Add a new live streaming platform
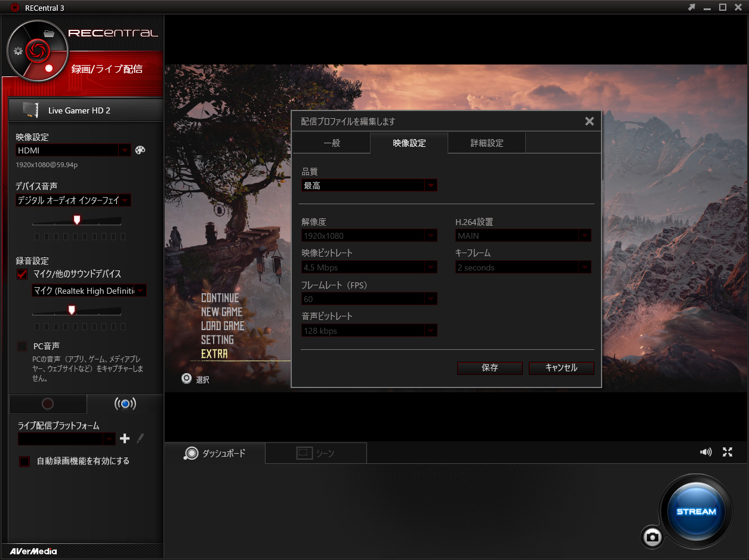 click(x=125, y=439)
